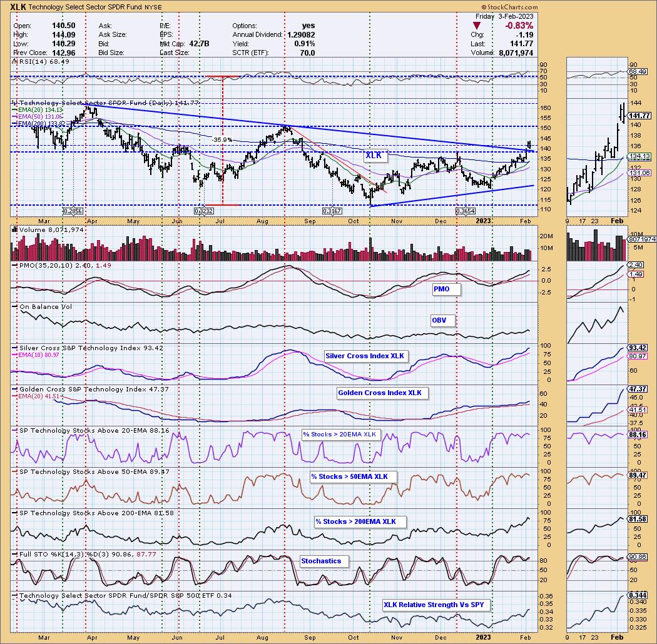657x644 pixels.
Task: Click the 0.344 relative strength value tag
Action: [x=638, y=595]
